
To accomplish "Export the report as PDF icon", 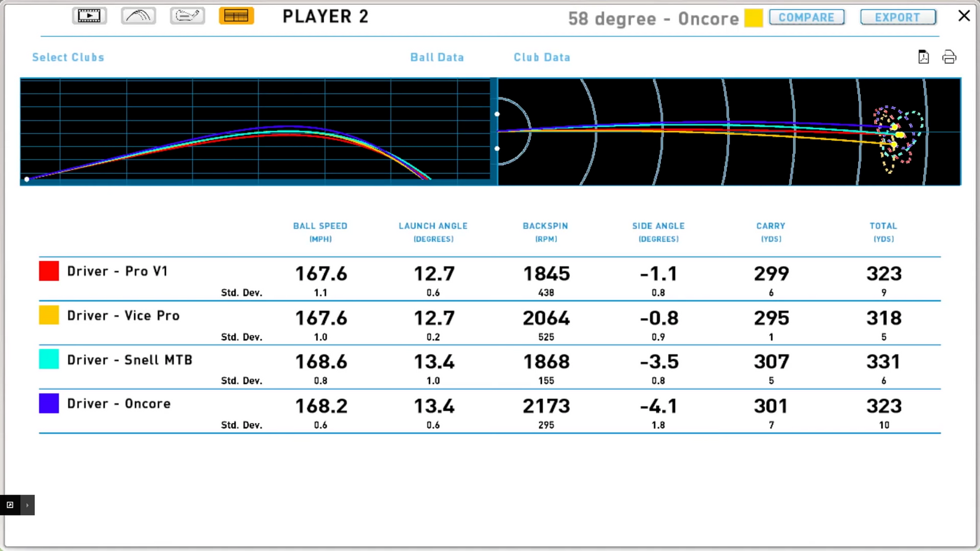I will click(x=924, y=57).
